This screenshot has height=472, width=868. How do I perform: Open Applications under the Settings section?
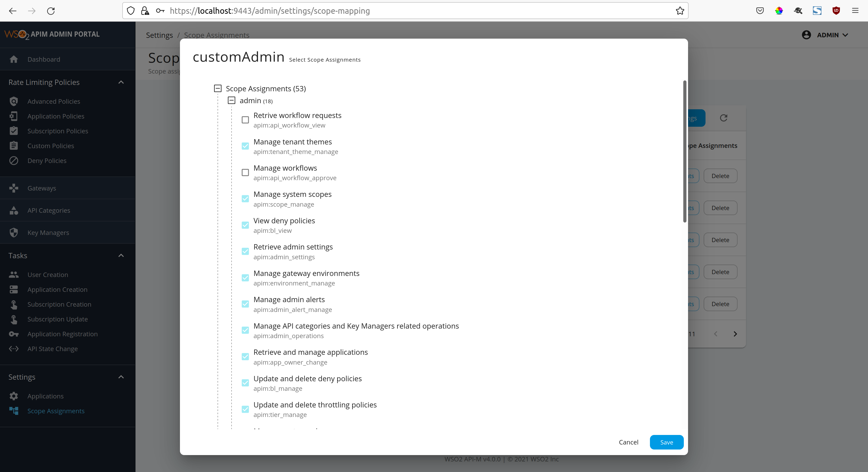coord(46,396)
